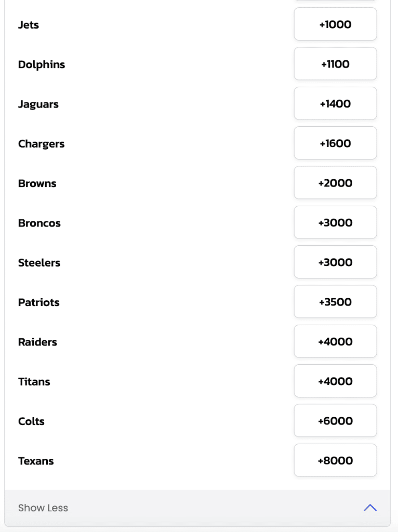Choose Chargers +1600 odds button
Viewport: 398px width, 532px height.
point(335,143)
